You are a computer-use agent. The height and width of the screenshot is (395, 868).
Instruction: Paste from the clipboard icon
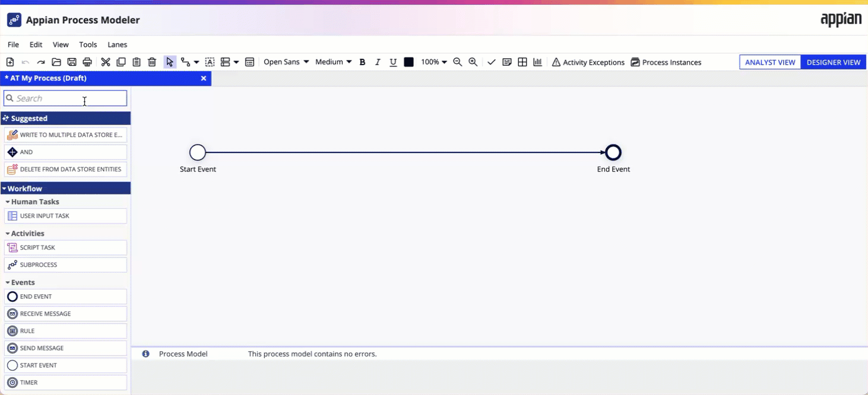[x=137, y=62]
